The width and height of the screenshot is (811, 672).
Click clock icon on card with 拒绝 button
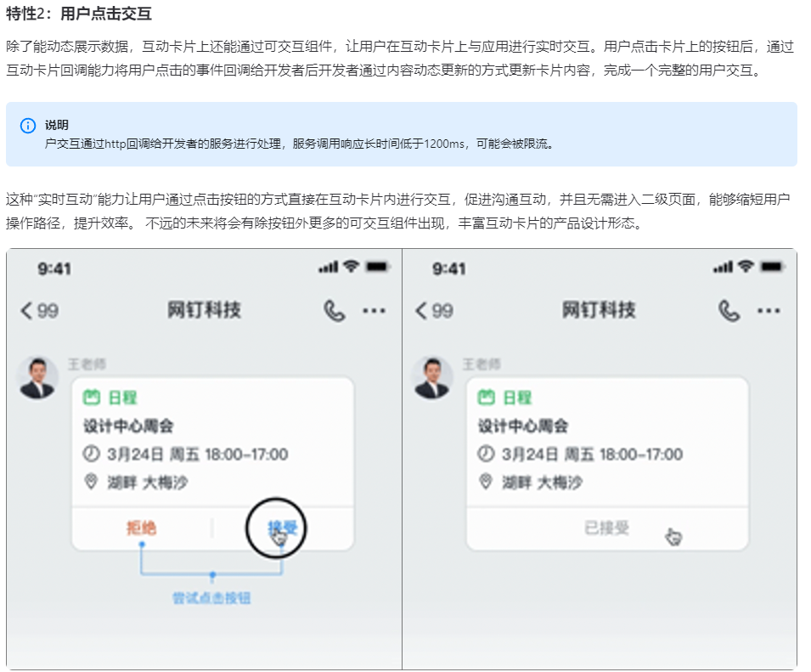click(x=91, y=454)
